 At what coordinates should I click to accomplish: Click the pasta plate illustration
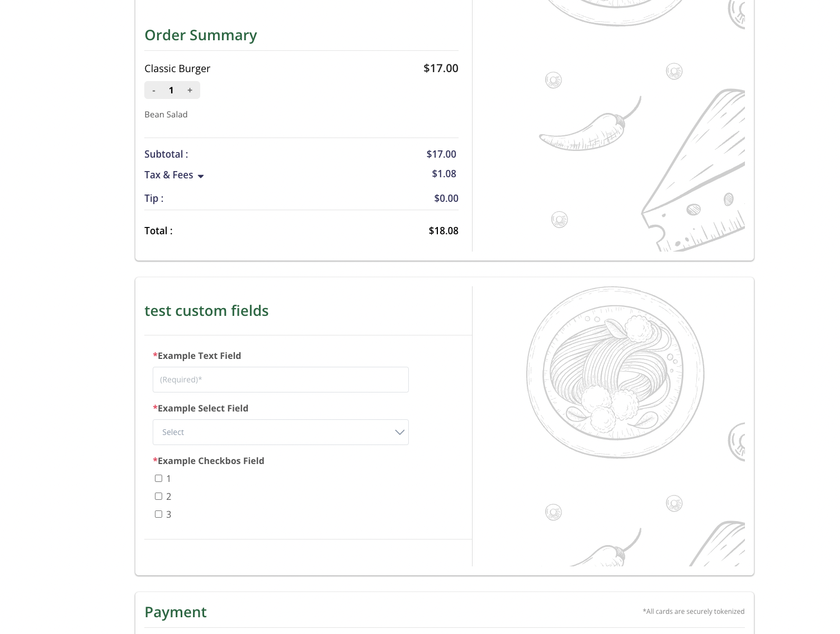615,372
